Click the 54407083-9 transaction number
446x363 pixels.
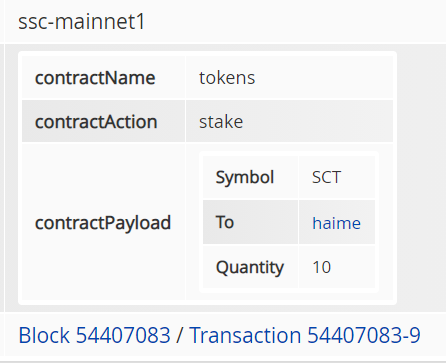point(364,335)
